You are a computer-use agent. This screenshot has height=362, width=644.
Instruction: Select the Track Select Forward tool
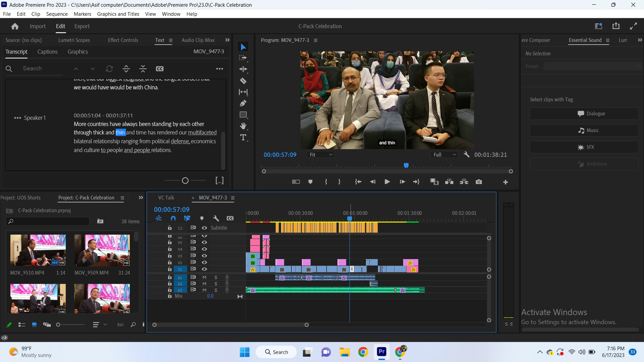243,58
